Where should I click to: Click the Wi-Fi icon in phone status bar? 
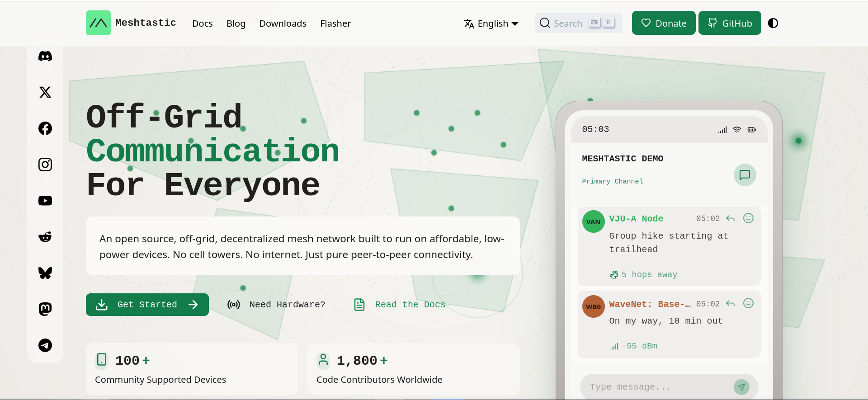(737, 130)
